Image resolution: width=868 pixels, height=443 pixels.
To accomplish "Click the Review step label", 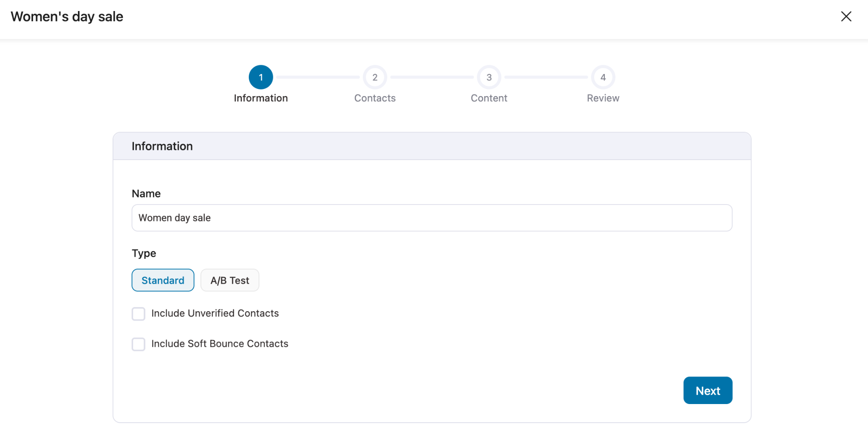I will point(603,98).
